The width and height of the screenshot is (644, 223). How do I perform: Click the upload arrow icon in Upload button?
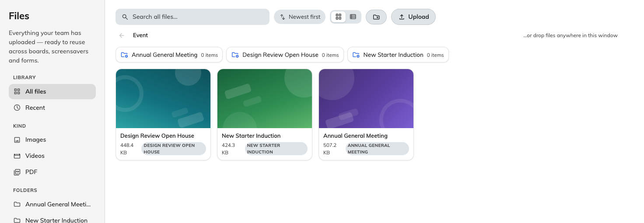pyautogui.click(x=402, y=17)
